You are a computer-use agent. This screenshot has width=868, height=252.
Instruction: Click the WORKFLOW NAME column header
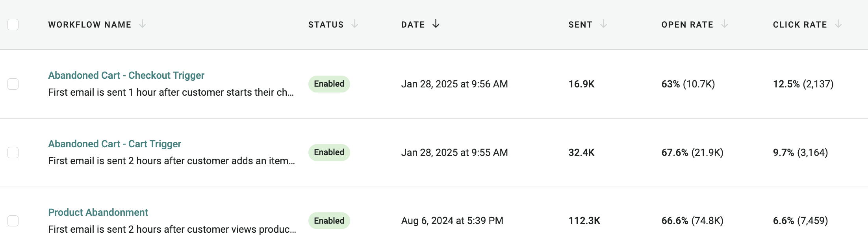90,24
